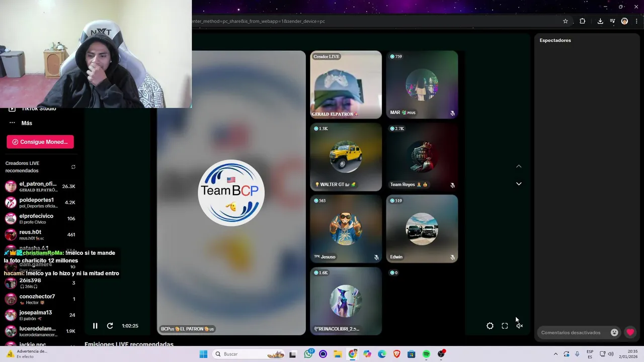Open lucerodelam recommended creator
The width and height of the screenshot is (644, 362).
click(x=40, y=331)
